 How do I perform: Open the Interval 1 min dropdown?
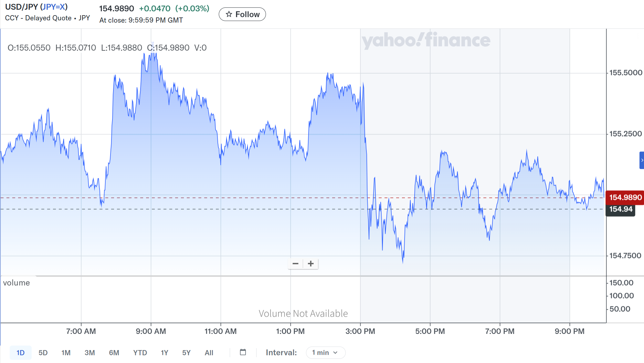pos(325,353)
